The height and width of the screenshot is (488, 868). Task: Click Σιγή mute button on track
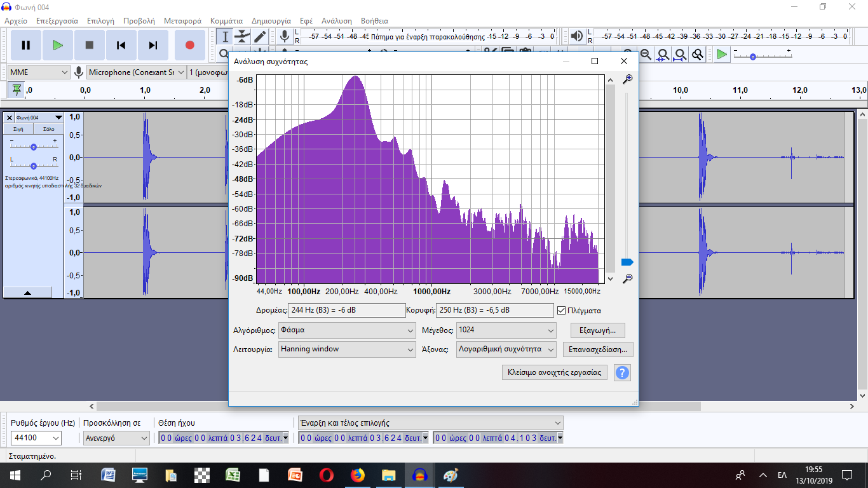(x=18, y=129)
